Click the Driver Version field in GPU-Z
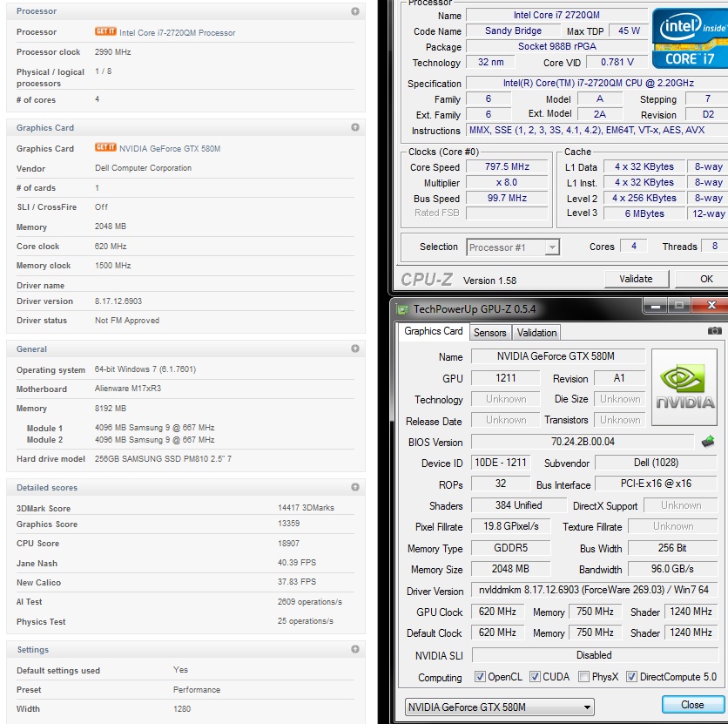The image size is (728, 724). pyautogui.click(x=594, y=590)
